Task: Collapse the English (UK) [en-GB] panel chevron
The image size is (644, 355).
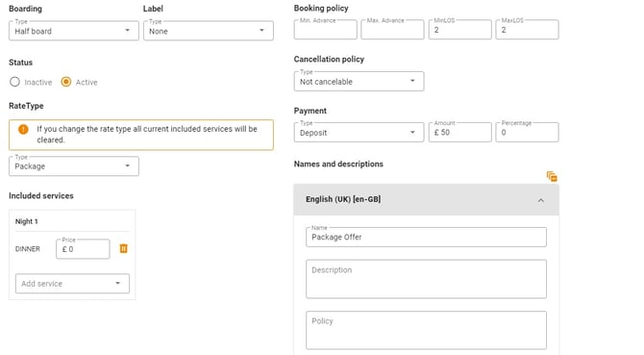Action: [x=541, y=200]
